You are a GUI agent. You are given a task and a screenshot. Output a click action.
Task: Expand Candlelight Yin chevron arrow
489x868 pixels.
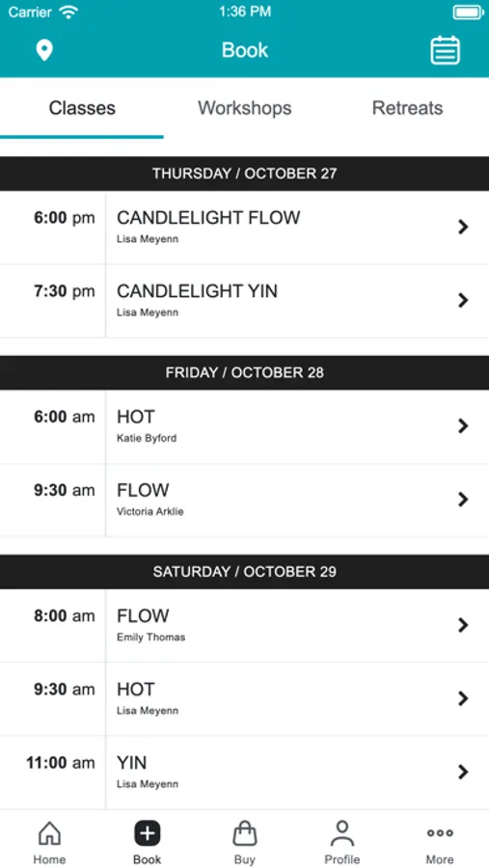[463, 301]
